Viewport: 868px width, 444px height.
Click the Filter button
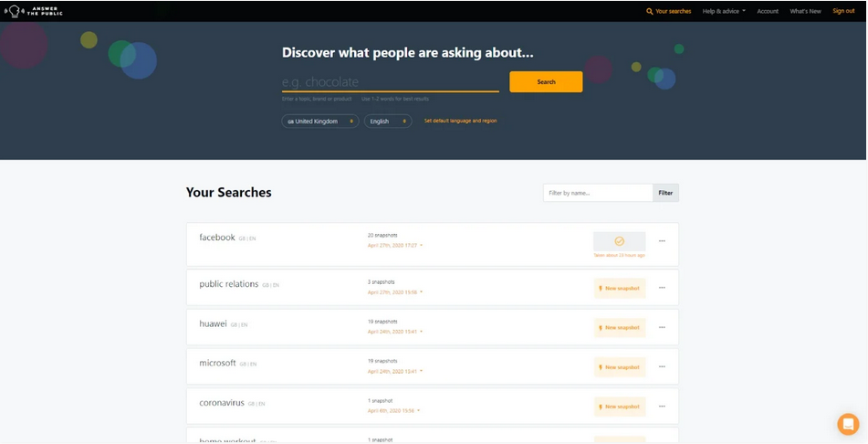665,193
